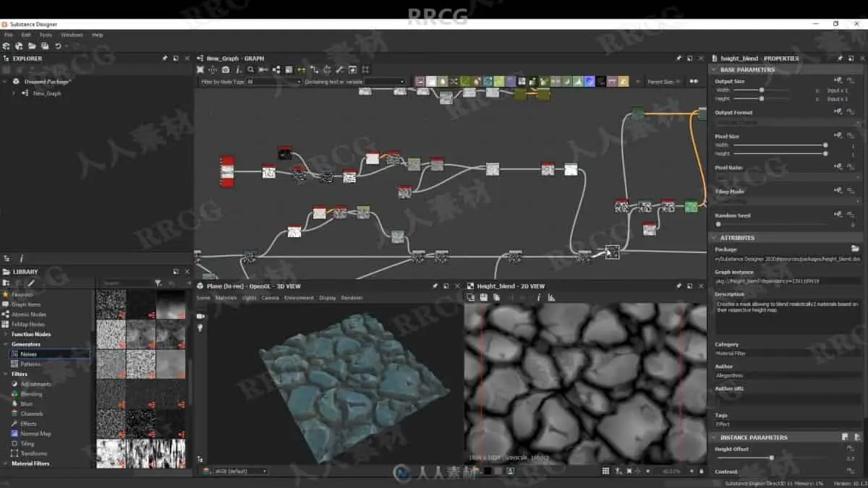Screen dimensions: 868x488
Task: Click the magnifier search icon in graph toolbar
Action: click(x=250, y=70)
